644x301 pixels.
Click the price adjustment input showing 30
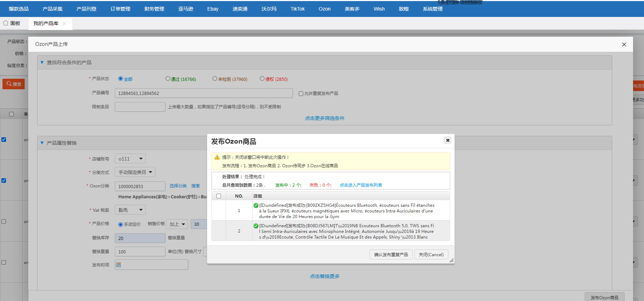coord(199,224)
